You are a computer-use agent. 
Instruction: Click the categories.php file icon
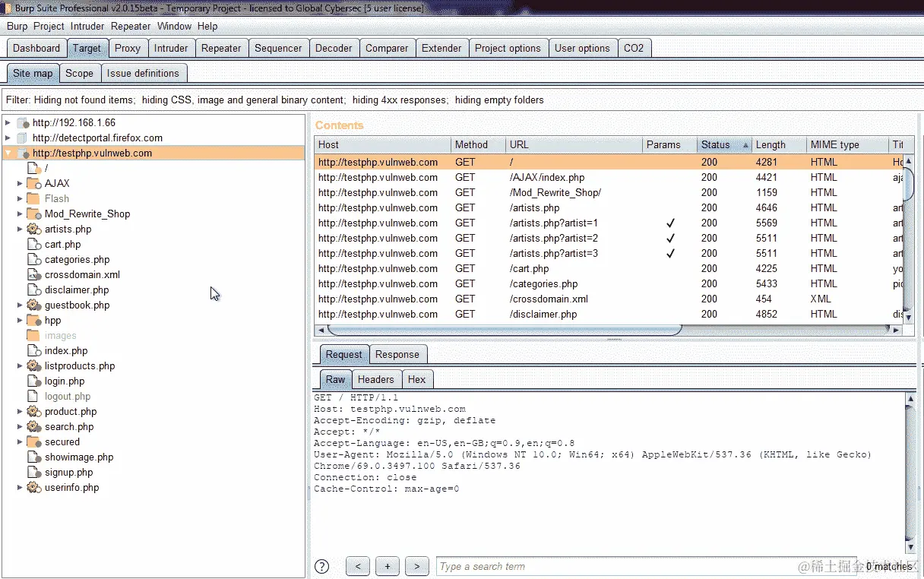[x=33, y=259]
